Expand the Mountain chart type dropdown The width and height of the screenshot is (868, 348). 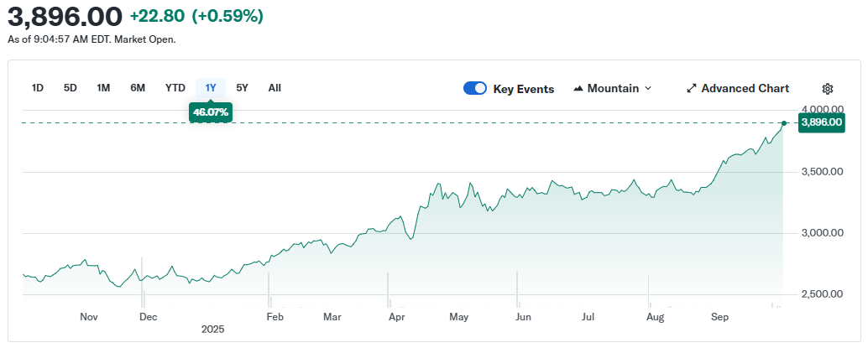[613, 88]
